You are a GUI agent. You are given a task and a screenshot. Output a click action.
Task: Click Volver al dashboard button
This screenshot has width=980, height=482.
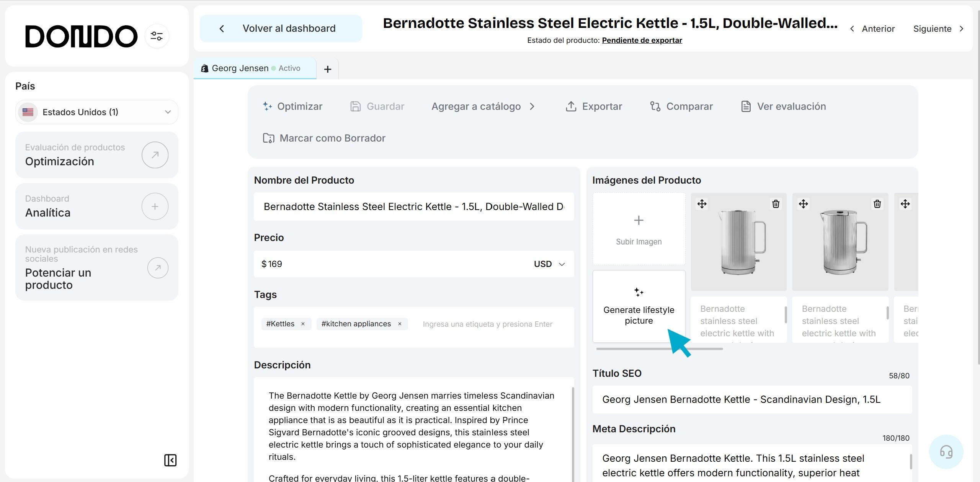coord(281,29)
